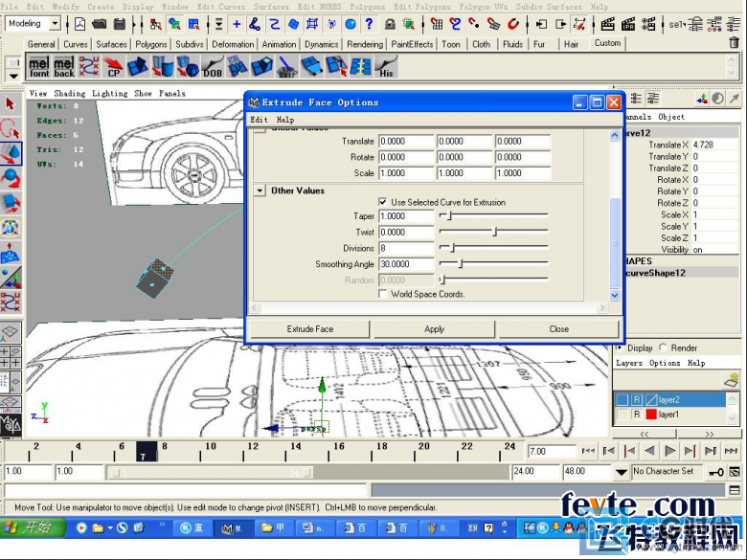Open the Layers menu in layer editor
This screenshot has height=560, width=747.
click(x=629, y=363)
